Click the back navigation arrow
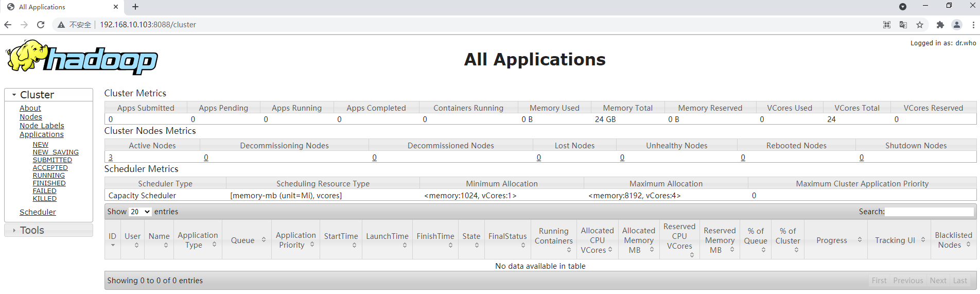Viewport: 980px width, 294px height. pyautogui.click(x=8, y=25)
